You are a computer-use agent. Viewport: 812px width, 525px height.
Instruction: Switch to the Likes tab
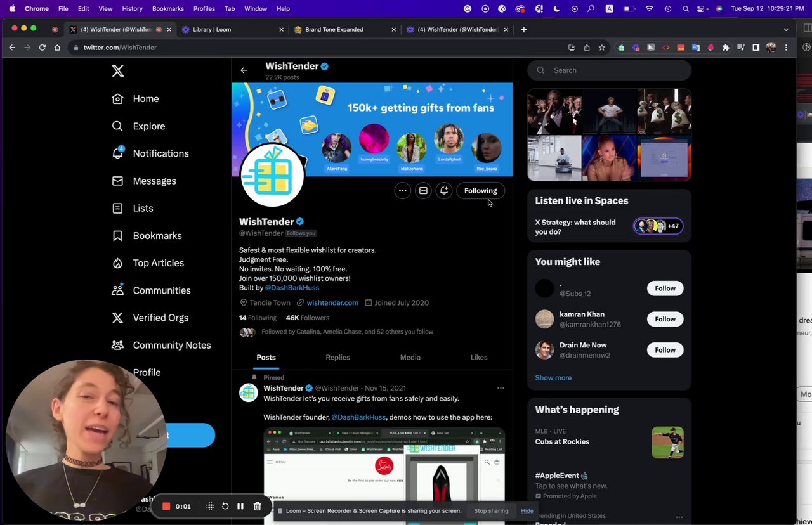(x=479, y=358)
